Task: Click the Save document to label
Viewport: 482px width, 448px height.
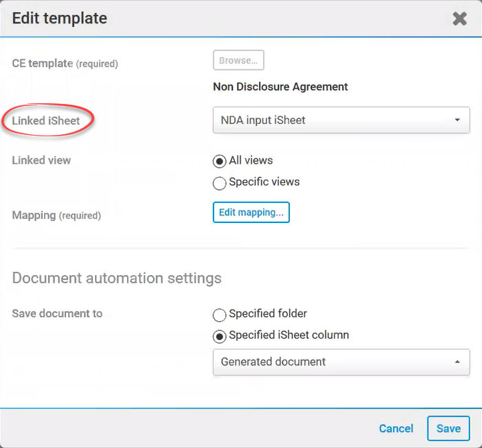Action: point(57,314)
